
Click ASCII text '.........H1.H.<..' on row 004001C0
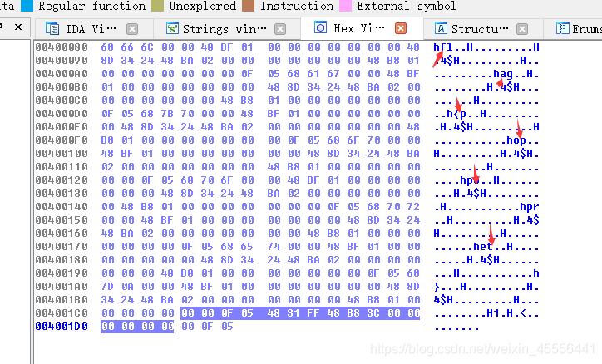(486, 313)
